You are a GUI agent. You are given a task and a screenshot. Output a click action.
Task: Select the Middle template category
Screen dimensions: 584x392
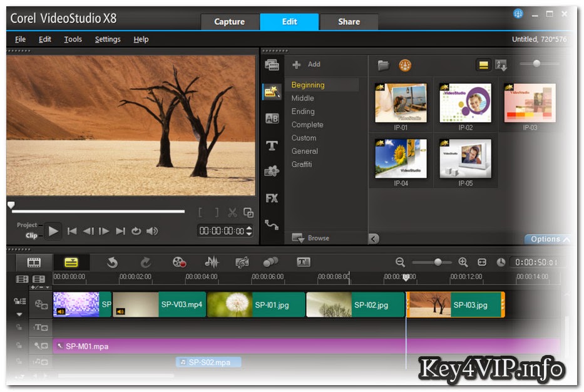coord(302,98)
